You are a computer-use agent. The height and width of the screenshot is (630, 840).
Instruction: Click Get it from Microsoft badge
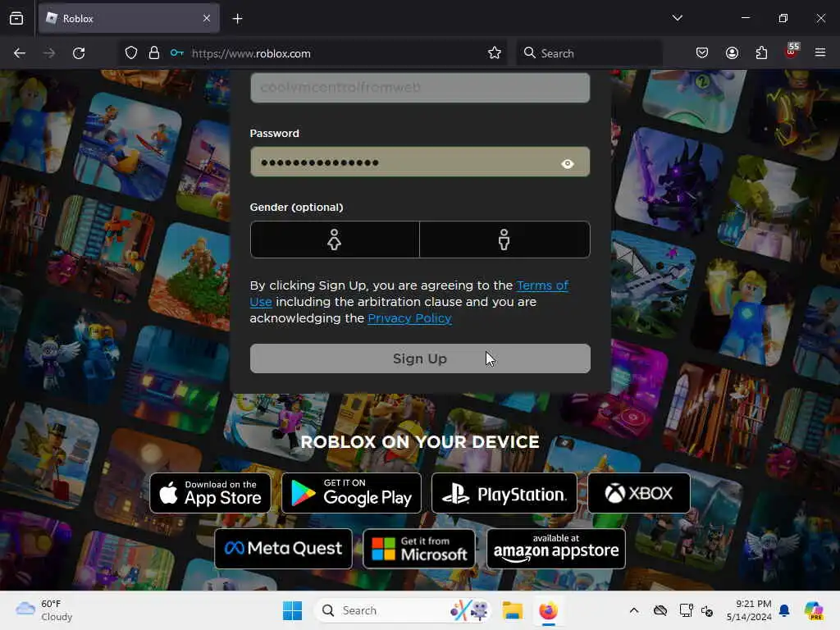[x=419, y=549]
